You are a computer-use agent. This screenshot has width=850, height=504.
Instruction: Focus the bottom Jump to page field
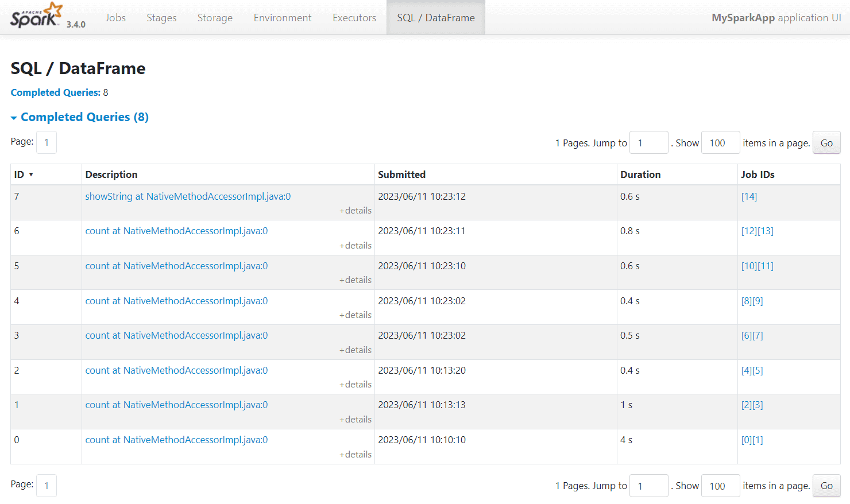click(x=649, y=486)
